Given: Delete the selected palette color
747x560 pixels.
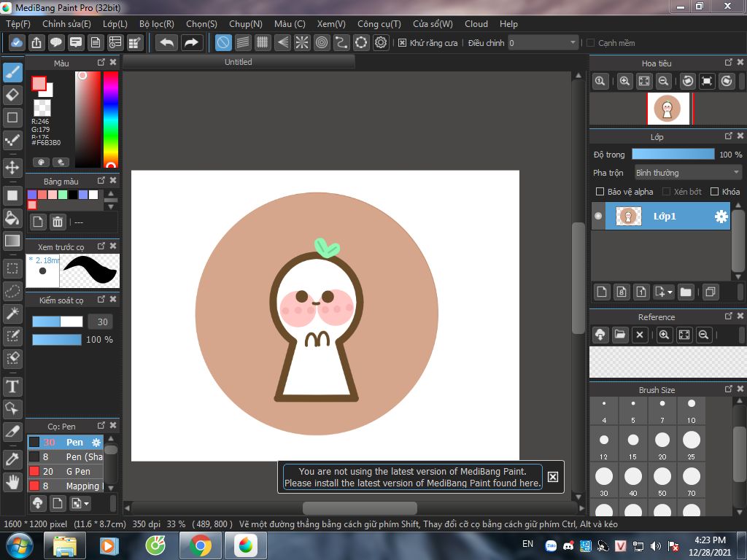Looking at the screenshot, I should click(58, 222).
